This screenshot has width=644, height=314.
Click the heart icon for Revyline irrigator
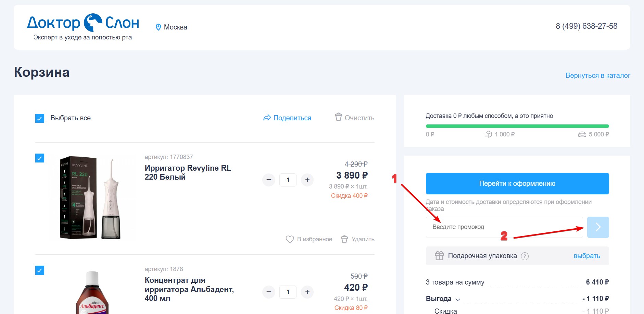[290, 239]
